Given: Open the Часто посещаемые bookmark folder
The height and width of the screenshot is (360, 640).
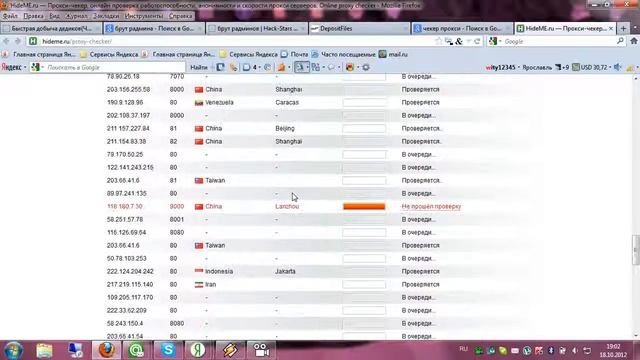Looking at the screenshot, I should [344, 54].
